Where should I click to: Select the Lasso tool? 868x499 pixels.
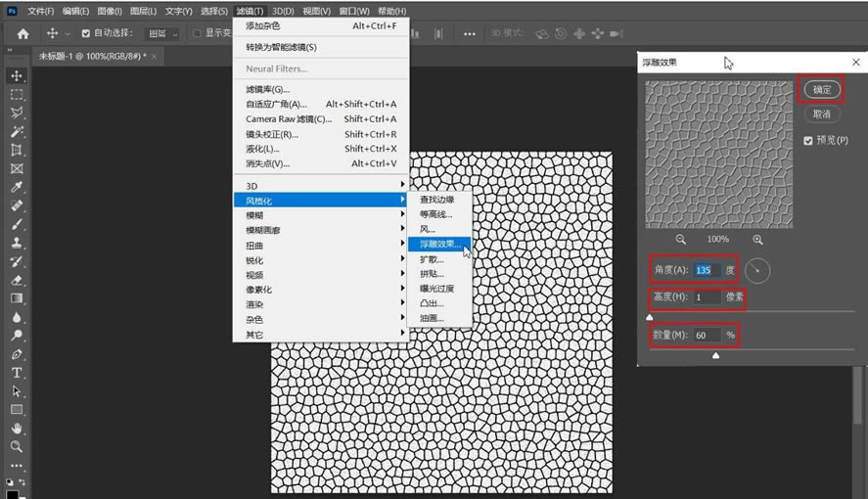tap(17, 113)
